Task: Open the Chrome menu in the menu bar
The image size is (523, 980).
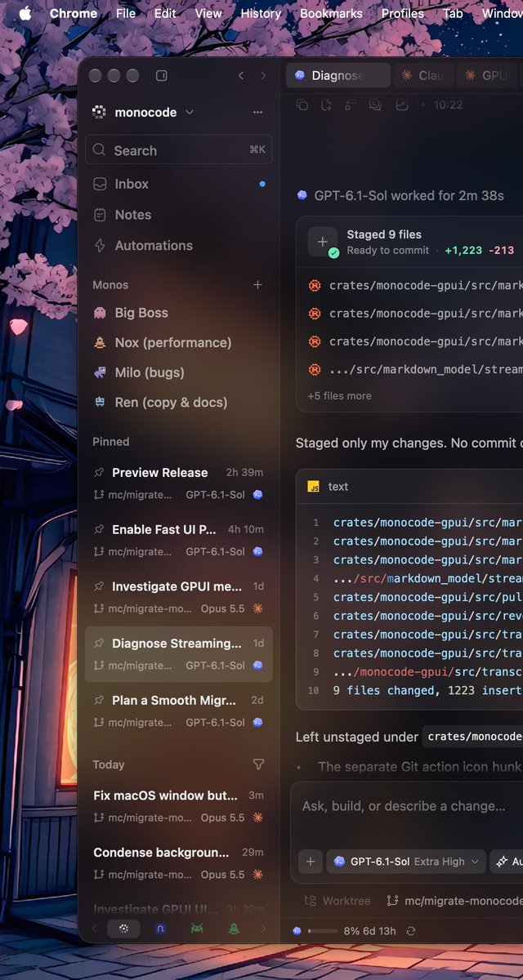Action: pos(74,13)
